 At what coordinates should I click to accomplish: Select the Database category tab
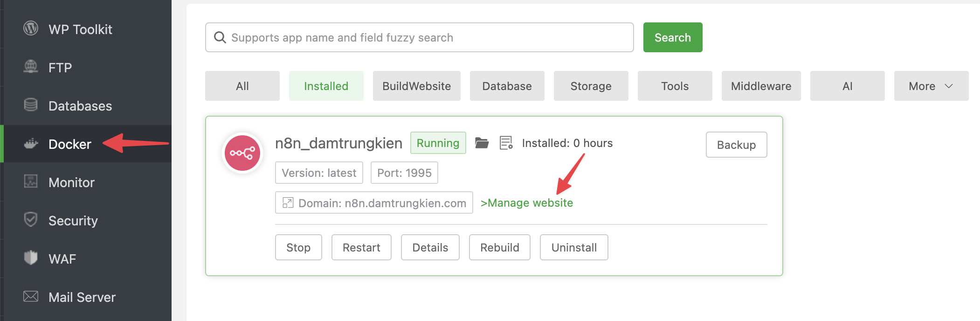point(507,86)
